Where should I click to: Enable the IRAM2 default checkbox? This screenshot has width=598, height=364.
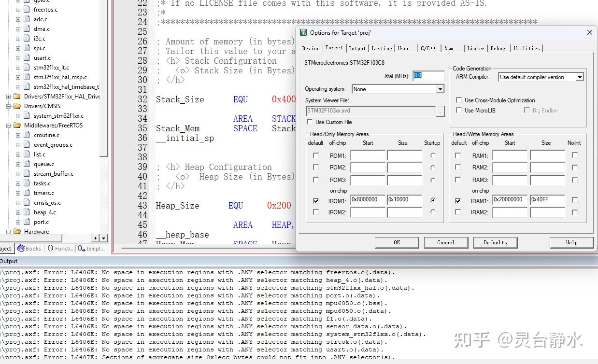458,212
